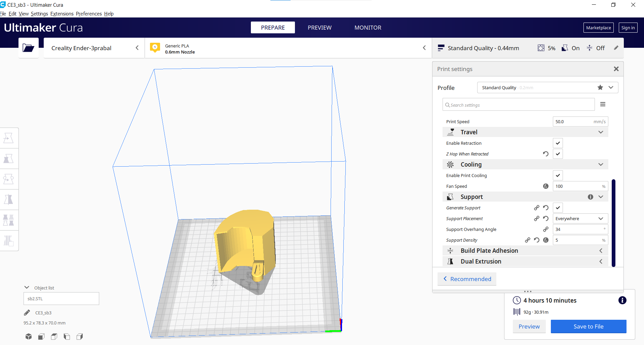Open the Marketplace
The width and height of the screenshot is (644, 345).
(x=598, y=28)
